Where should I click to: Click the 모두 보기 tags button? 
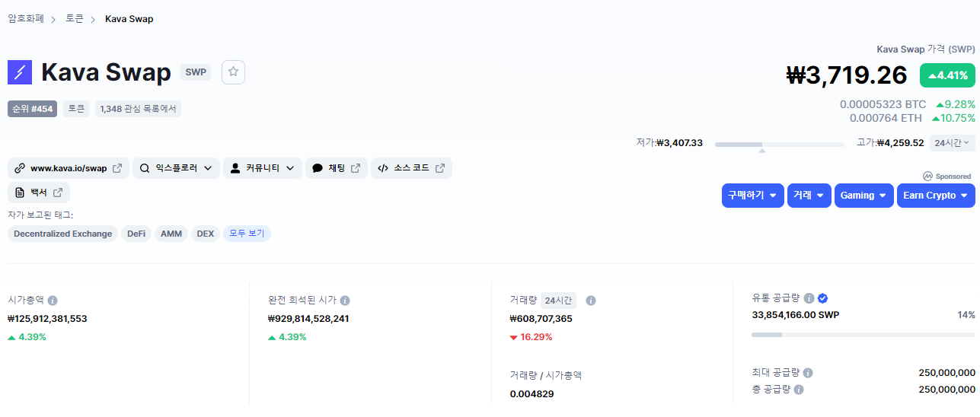(247, 234)
